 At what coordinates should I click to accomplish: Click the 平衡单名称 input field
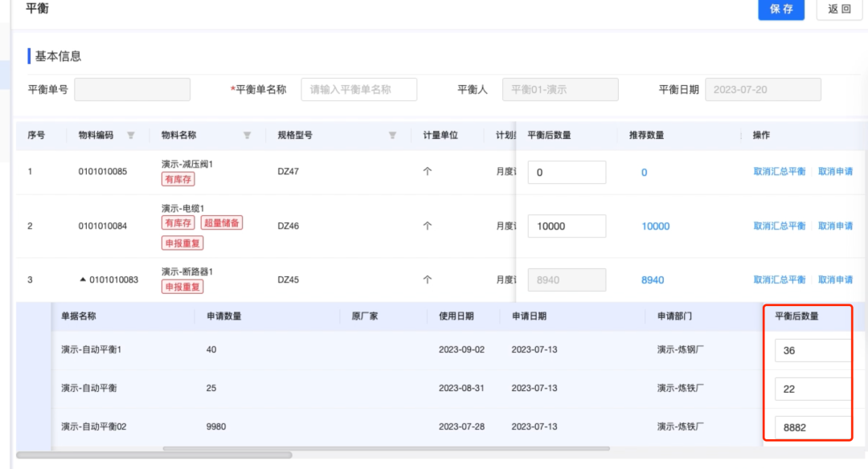pos(358,90)
